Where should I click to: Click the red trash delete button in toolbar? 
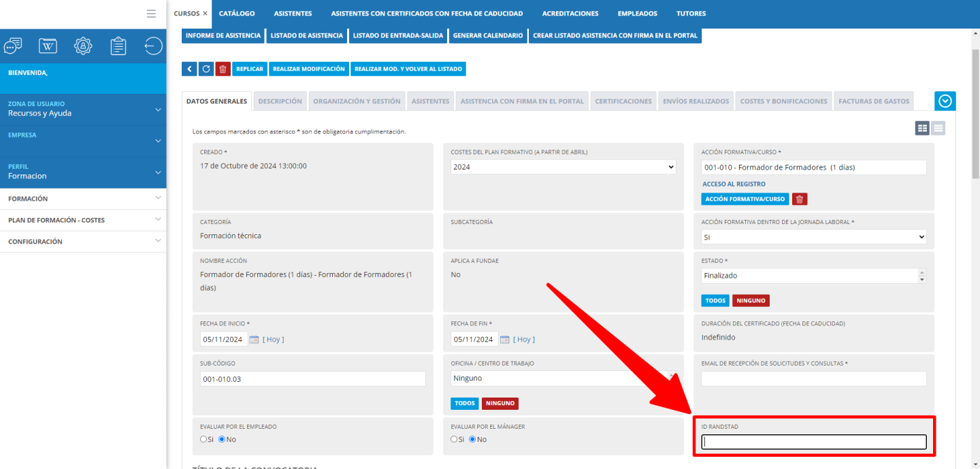point(223,69)
